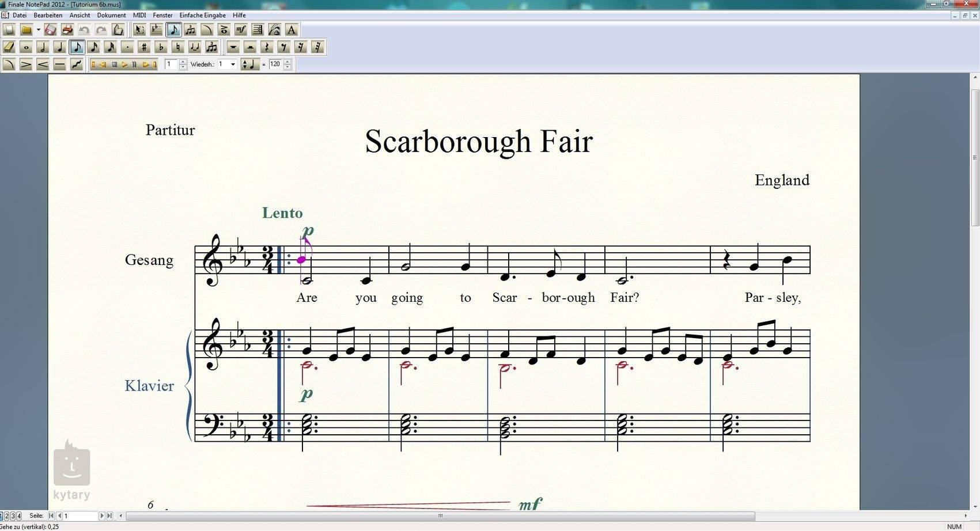
Task: Print the score using the printer icon
Action: point(67,30)
